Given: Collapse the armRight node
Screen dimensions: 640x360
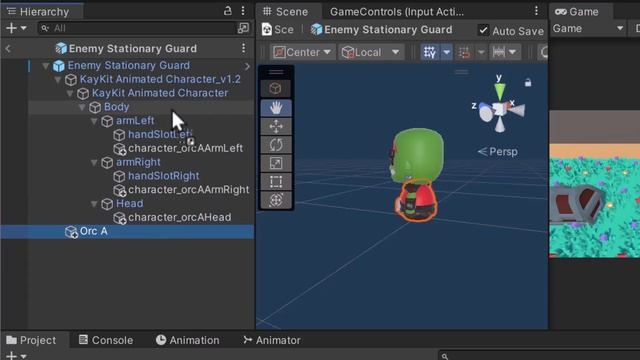Looking at the screenshot, I should point(94,163).
